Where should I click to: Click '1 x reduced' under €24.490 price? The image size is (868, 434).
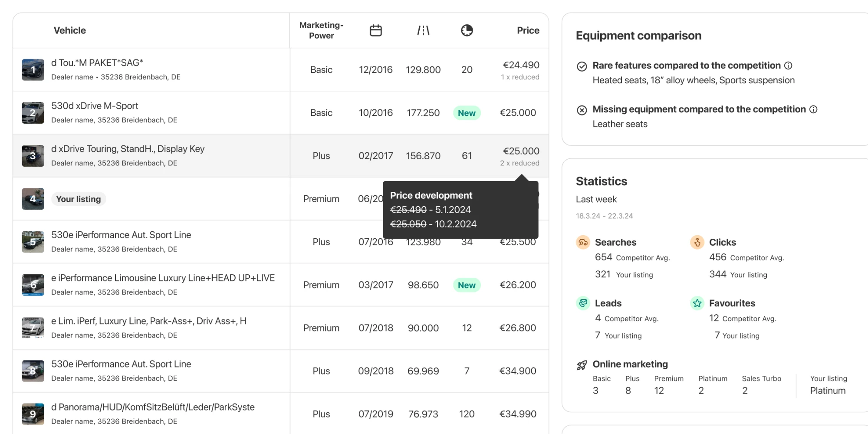coord(520,77)
